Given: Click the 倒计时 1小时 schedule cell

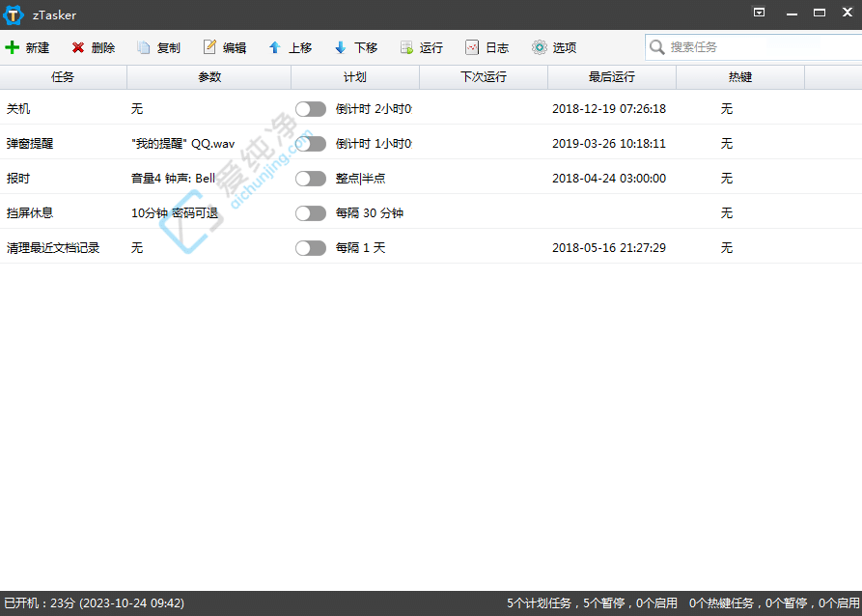Looking at the screenshot, I should [374, 144].
